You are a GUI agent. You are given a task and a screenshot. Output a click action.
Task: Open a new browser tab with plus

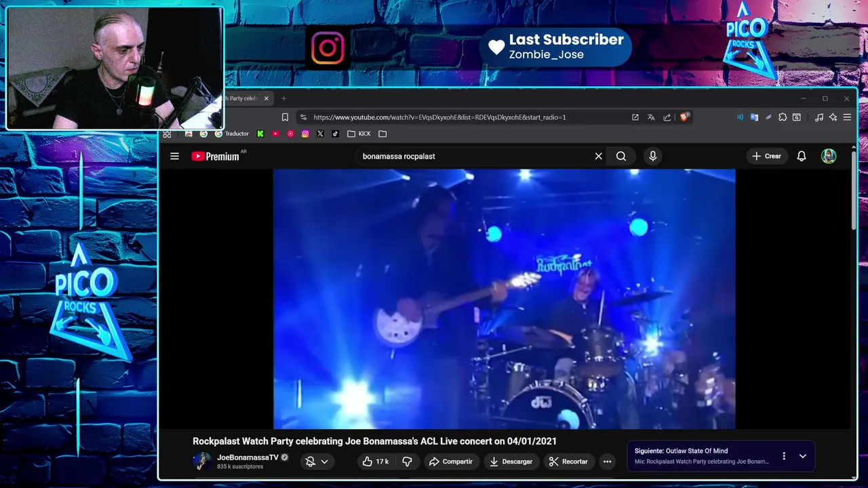pyautogui.click(x=283, y=98)
